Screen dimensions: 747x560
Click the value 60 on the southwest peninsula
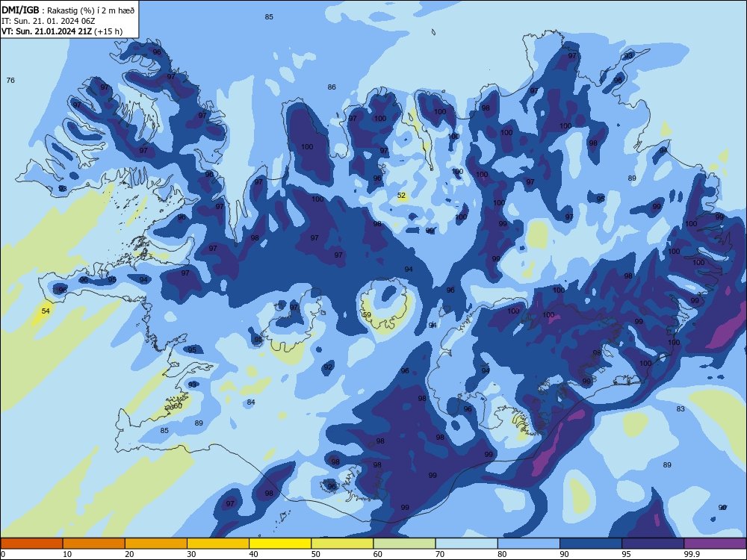pos(179,405)
